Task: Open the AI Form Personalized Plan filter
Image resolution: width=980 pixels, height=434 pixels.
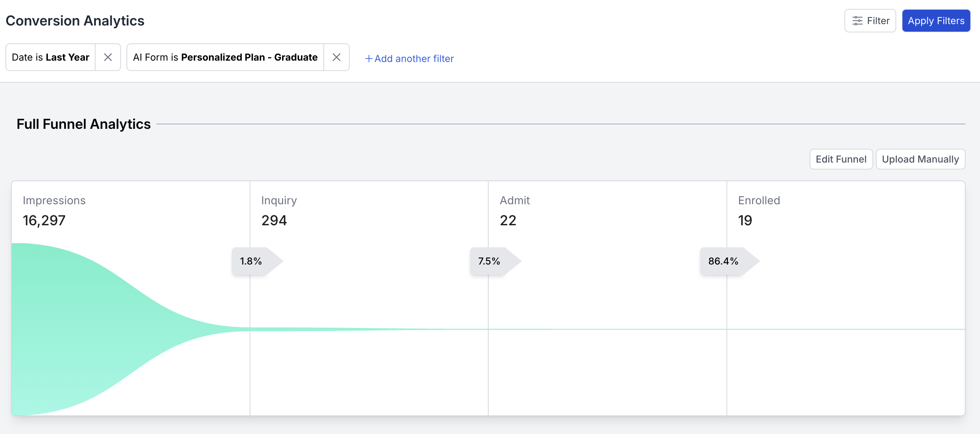Action: (x=225, y=57)
